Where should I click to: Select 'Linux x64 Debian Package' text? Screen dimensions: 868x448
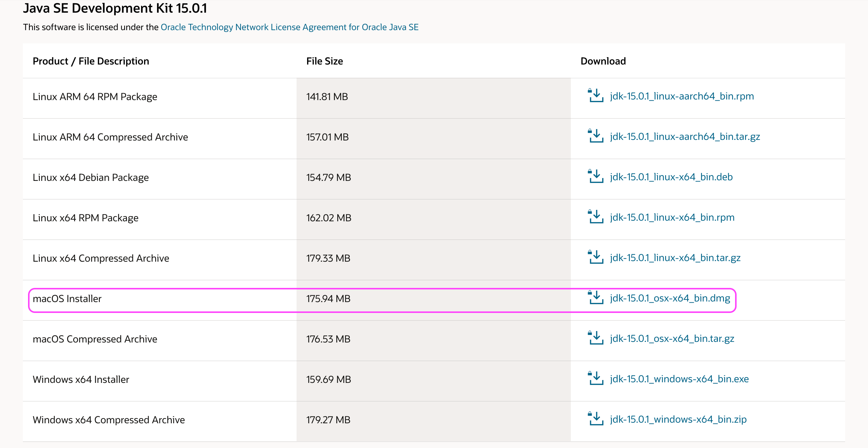click(91, 178)
